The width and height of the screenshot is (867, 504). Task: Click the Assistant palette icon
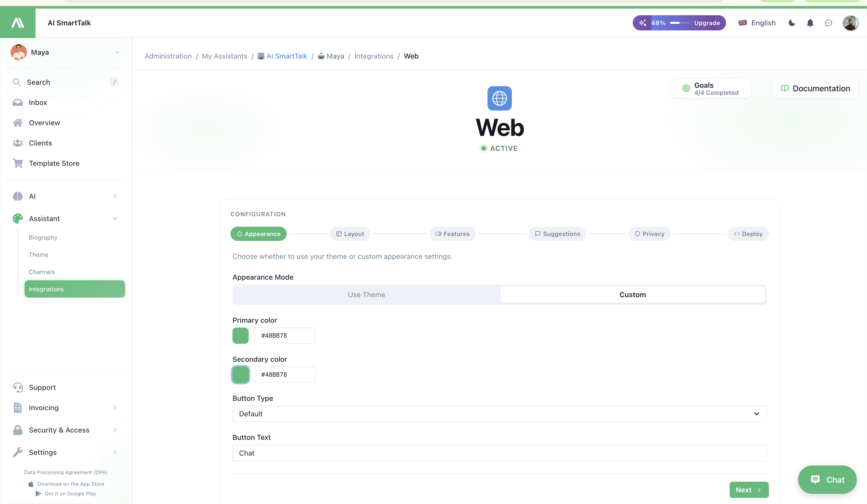click(x=17, y=219)
